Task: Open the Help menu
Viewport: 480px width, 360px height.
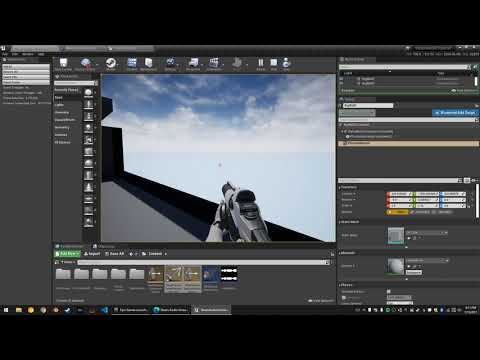Action: click(41, 54)
